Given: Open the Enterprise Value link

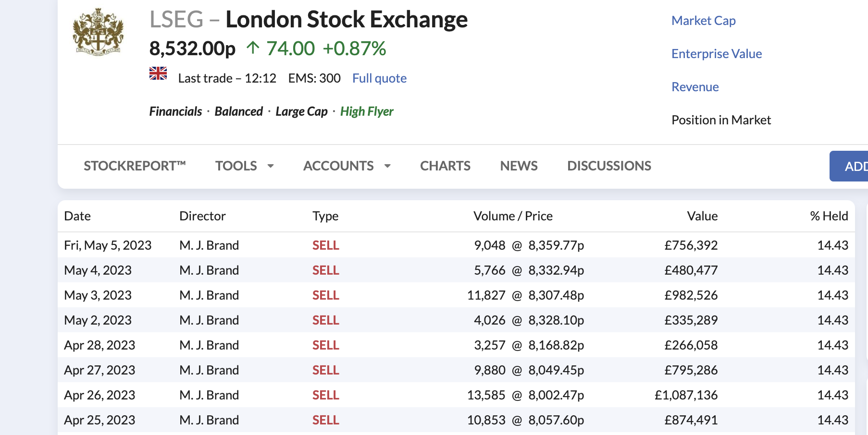Looking at the screenshot, I should [716, 54].
